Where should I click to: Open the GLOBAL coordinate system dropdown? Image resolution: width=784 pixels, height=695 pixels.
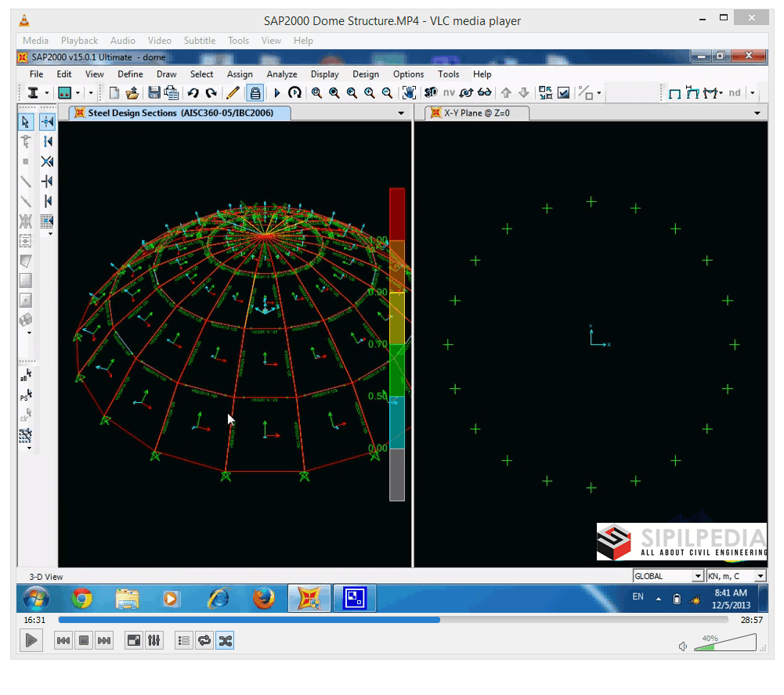click(668, 576)
